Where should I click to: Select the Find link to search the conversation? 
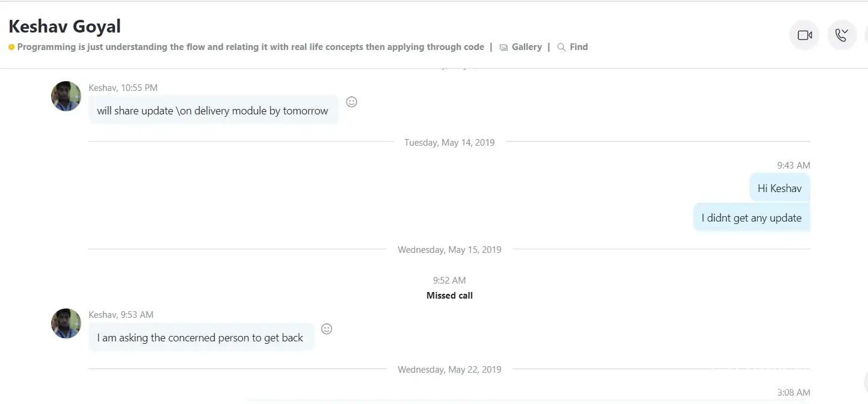(579, 47)
